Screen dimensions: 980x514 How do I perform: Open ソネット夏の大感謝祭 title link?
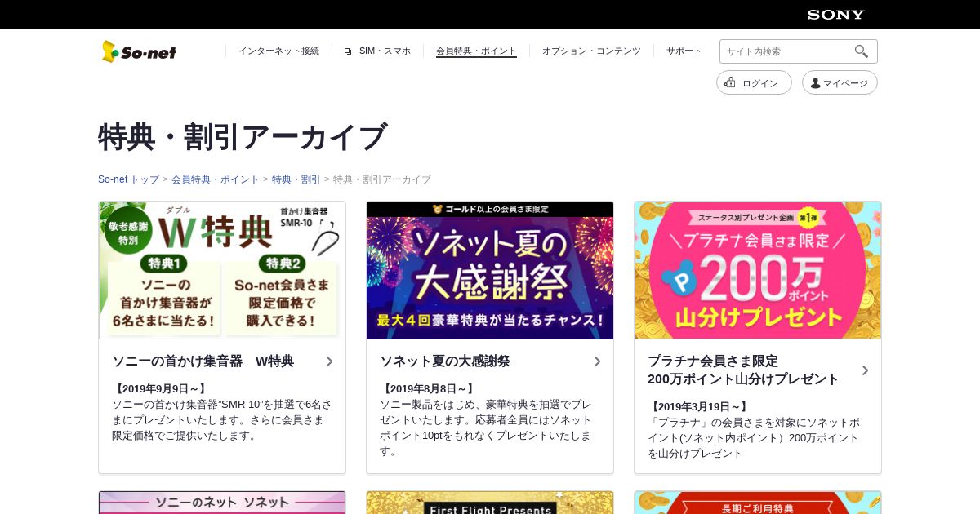coord(445,361)
